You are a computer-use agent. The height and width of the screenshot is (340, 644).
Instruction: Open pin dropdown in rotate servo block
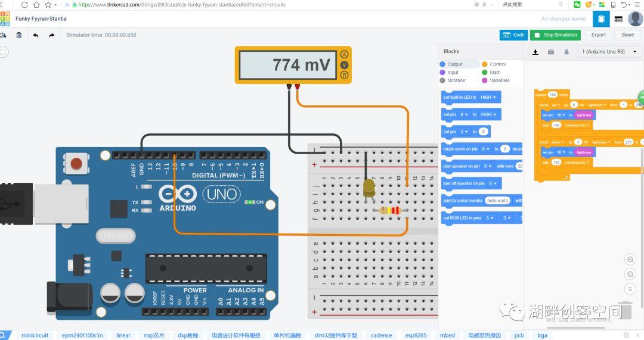pyautogui.click(x=485, y=149)
